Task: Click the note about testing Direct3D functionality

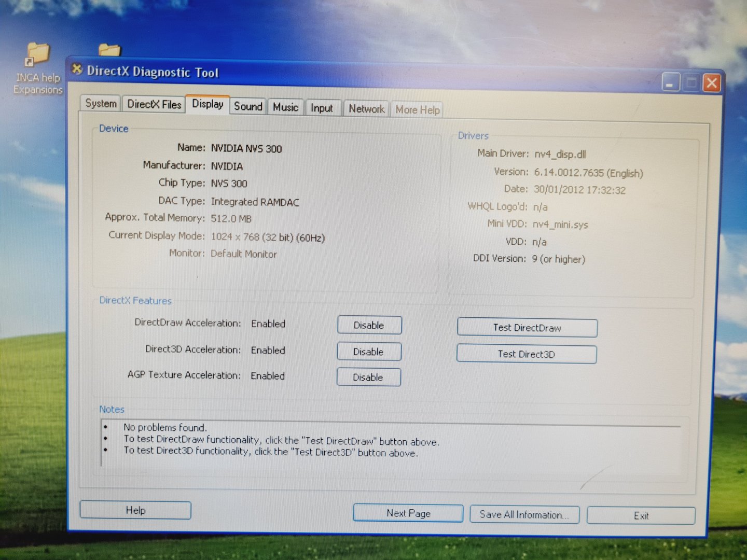Action: pos(270,452)
